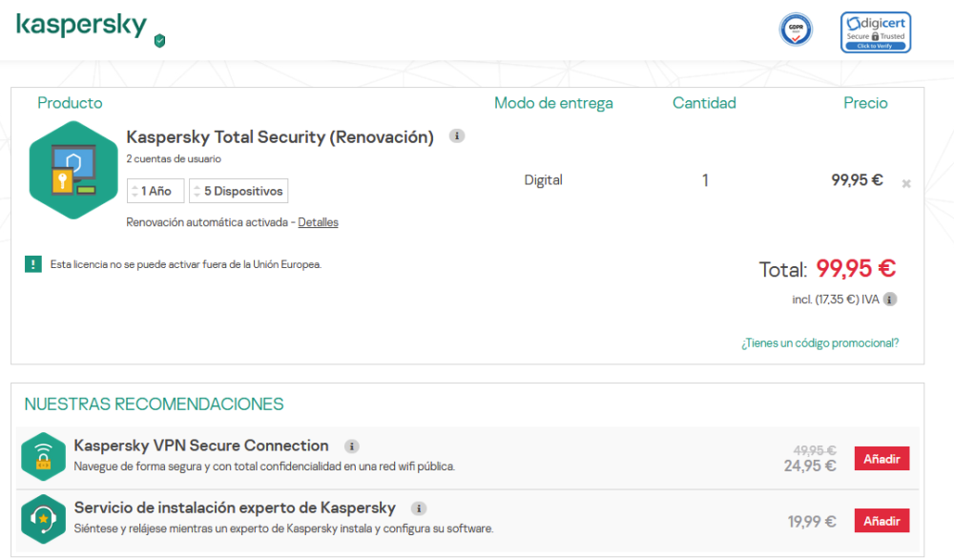The image size is (954, 560).
Task: Click the VPN Secure Connection hexagon icon
Action: click(x=43, y=457)
